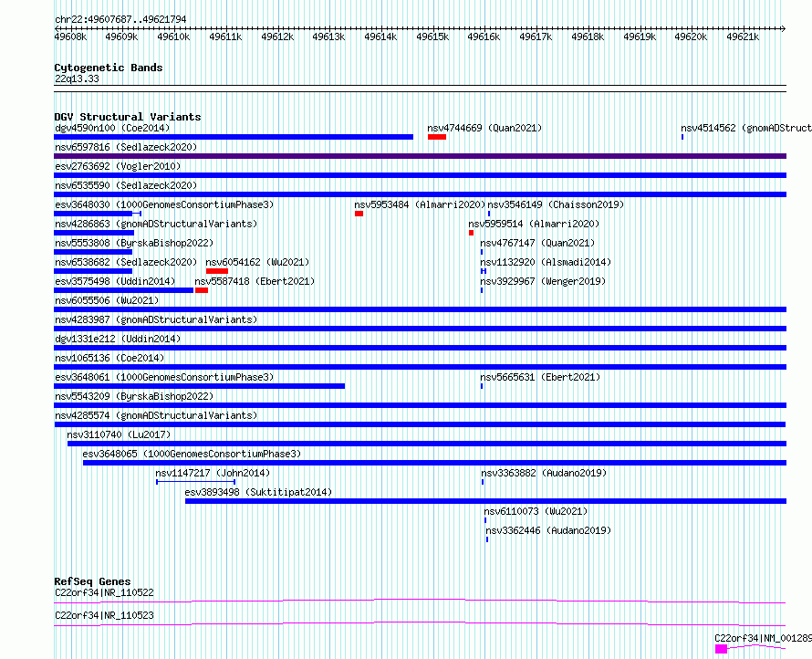This screenshot has height=659, width=812.
Task: Click the blue esv3648061 variant bar
Action: click(200, 386)
